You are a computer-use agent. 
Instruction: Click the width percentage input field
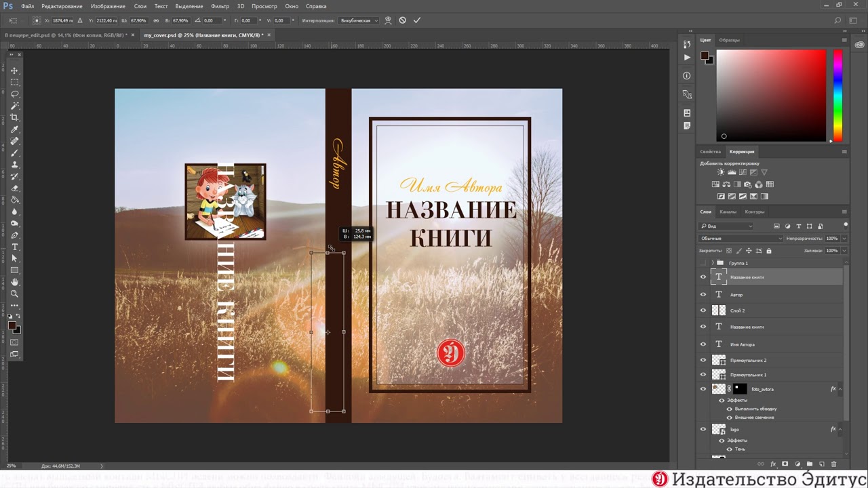(138, 20)
